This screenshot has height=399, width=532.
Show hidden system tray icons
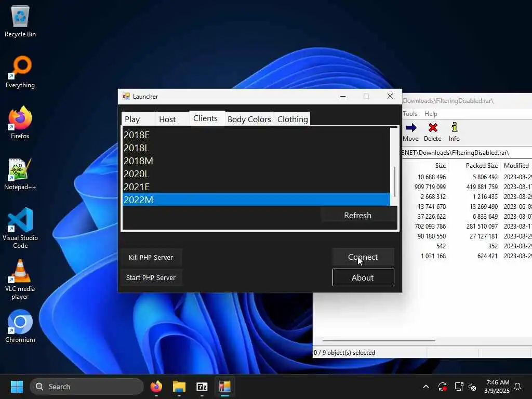(x=426, y=387)
